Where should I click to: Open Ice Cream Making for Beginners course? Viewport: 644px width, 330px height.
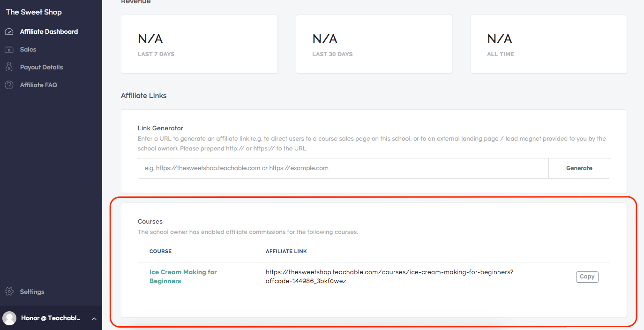click(x=183, y=277)
